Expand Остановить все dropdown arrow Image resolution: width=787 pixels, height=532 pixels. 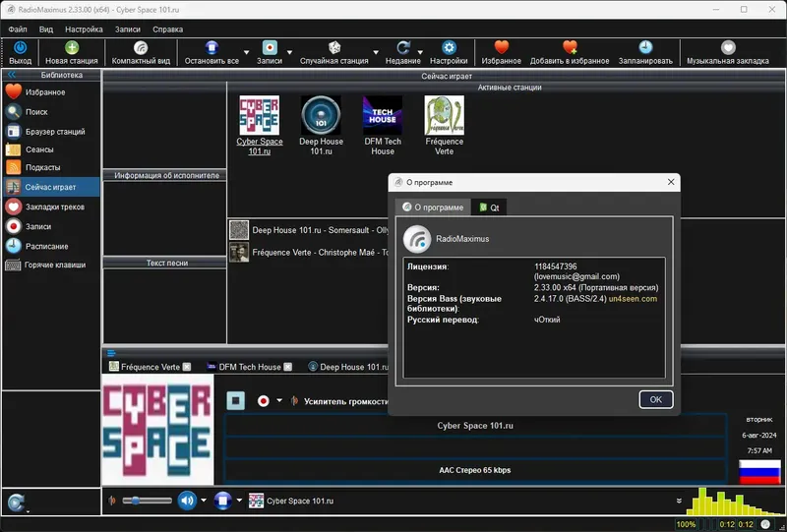point(247,52)
